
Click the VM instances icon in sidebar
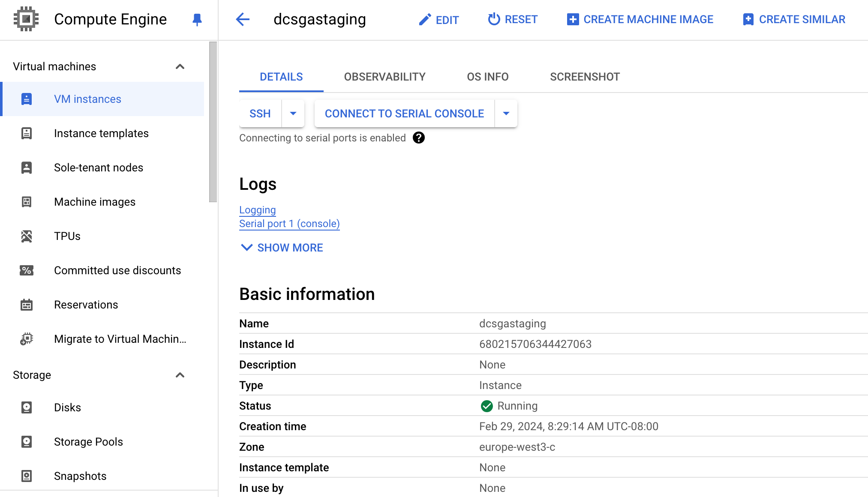pos(26,99)
